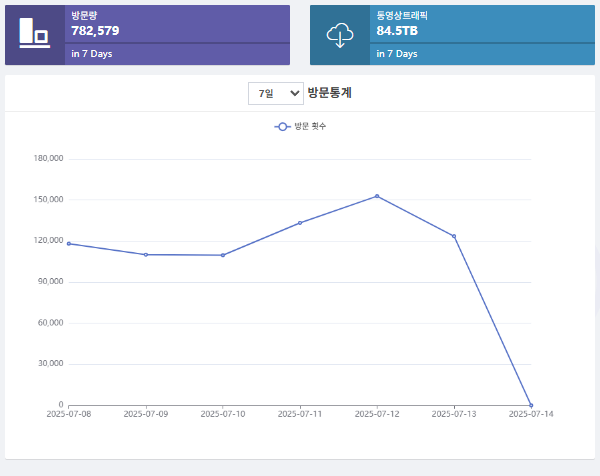This screenshot has height=476, width=600.
Task: Click the 180,000 y-axis label
Action: (x=48, y=159)
